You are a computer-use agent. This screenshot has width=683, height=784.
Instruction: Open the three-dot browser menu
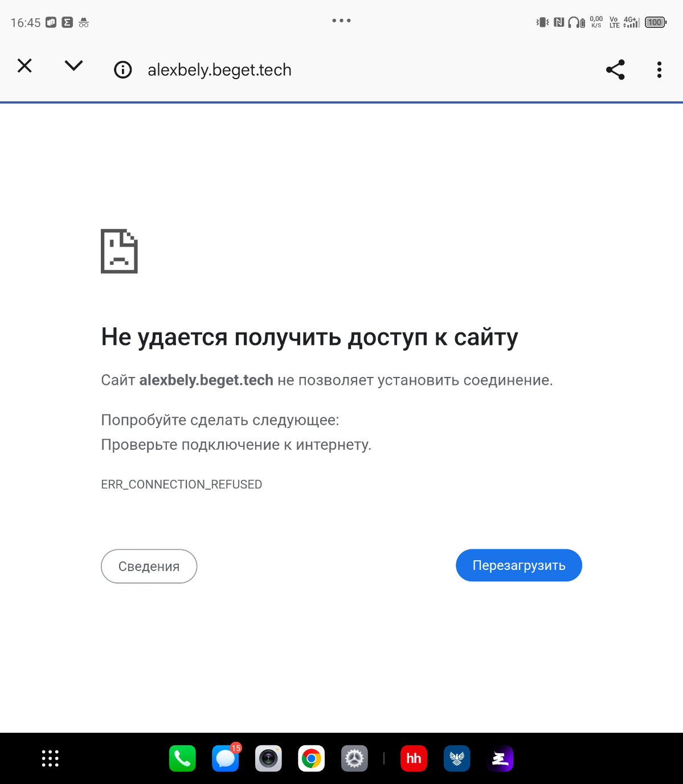(659, 69)
